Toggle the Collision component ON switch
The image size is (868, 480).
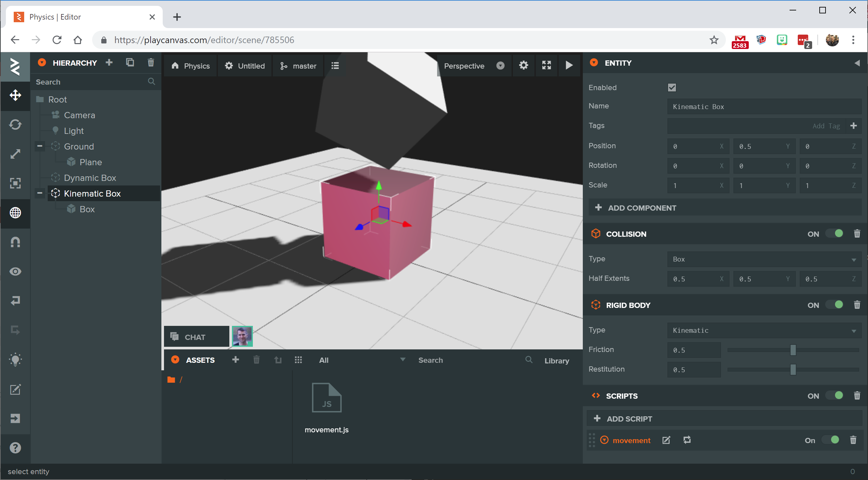click(835, 234)
